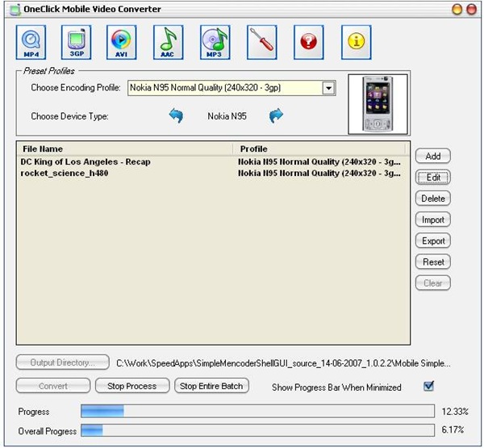Pick the AVI video format icon

pos(121,42)
